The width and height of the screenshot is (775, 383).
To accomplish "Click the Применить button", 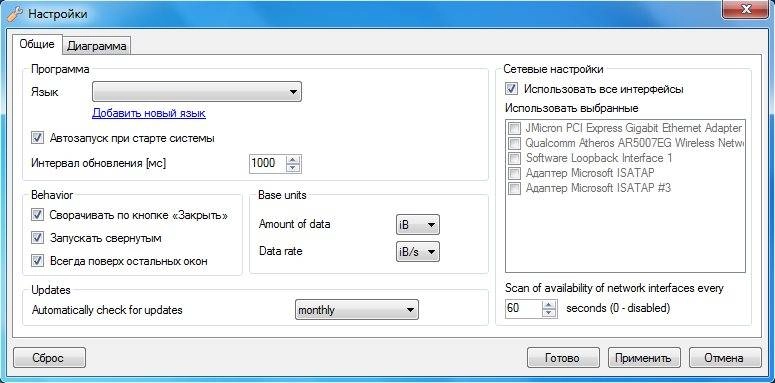I will (x=645, y=358).
